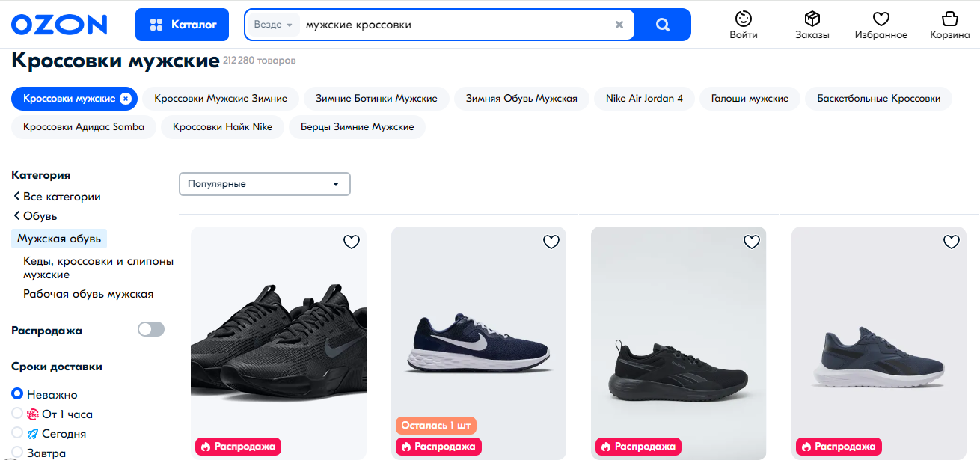Go back to Все категории
The image size is (980, 460).
click(57, 197)
